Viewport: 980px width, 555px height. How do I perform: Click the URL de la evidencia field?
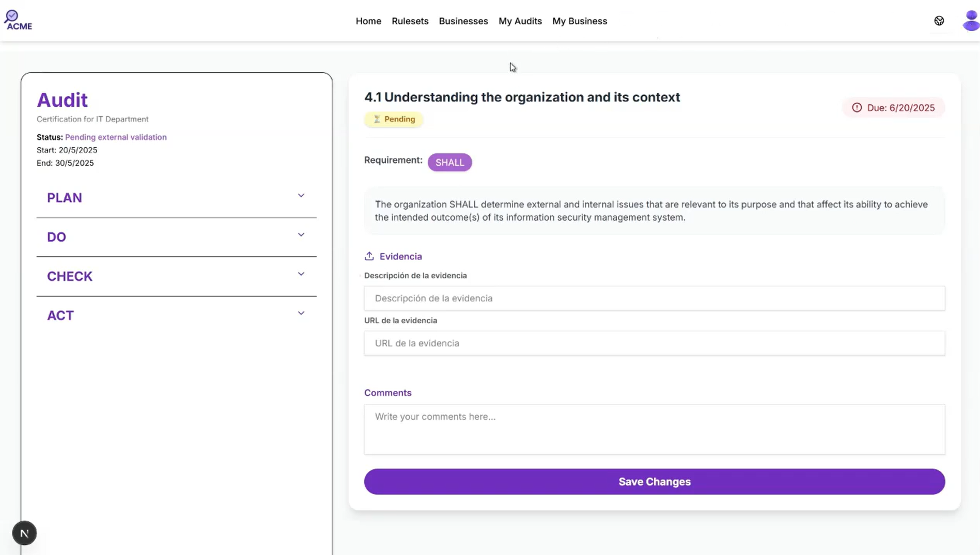point(654,343)
